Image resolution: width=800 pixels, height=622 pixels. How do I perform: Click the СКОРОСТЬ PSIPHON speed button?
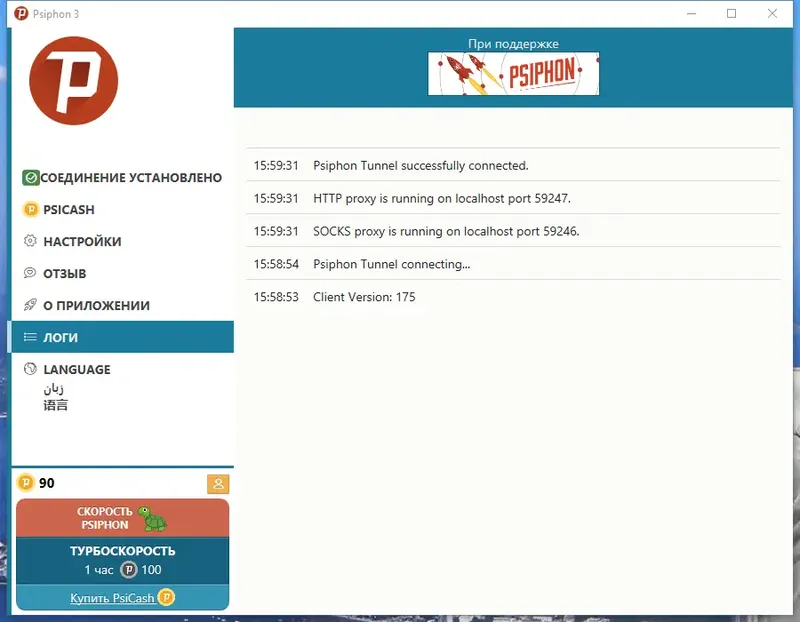pos(122,518)
